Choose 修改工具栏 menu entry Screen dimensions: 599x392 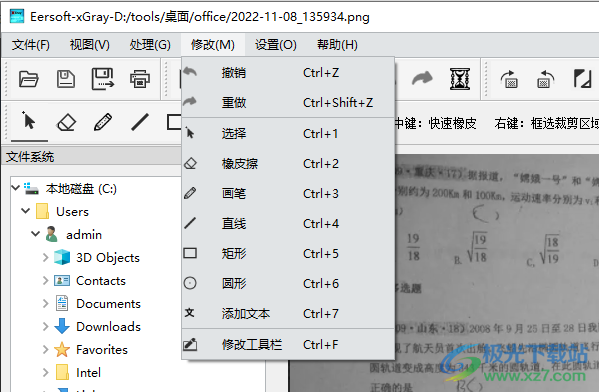click(288, 344)
